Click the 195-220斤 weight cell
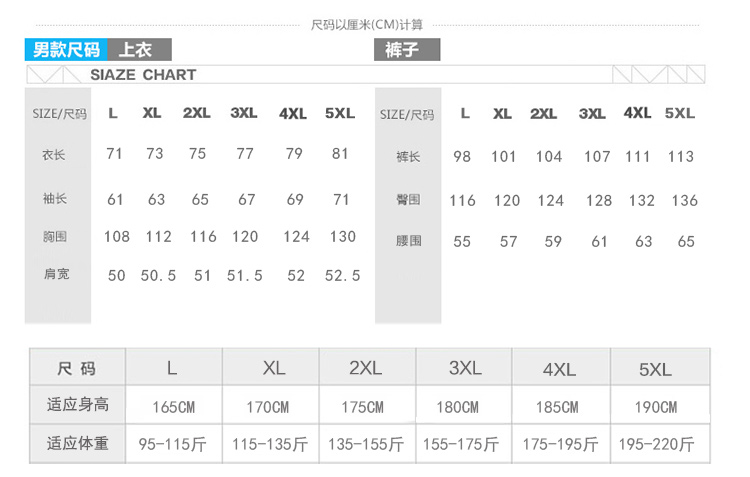 pos(656,444)
